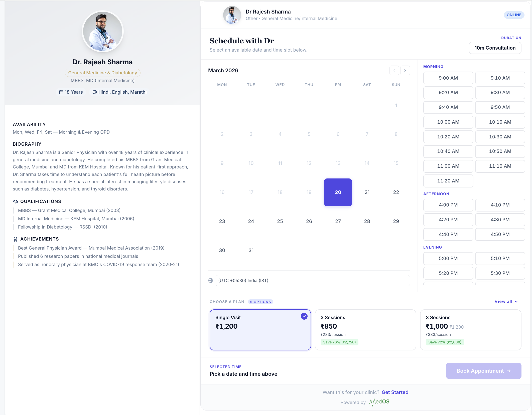
Task: Click the globe icon next to the timezone
Action: [x=211, y=281]
